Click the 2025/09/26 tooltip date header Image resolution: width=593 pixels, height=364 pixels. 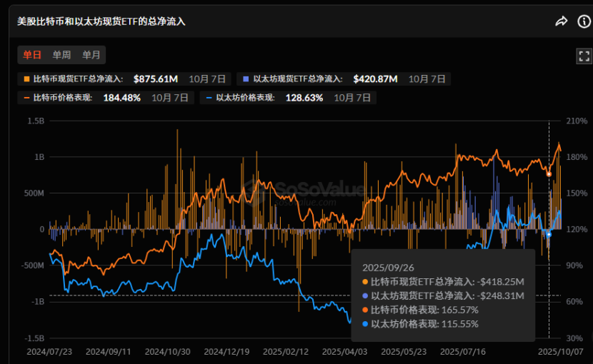[383, 268]
